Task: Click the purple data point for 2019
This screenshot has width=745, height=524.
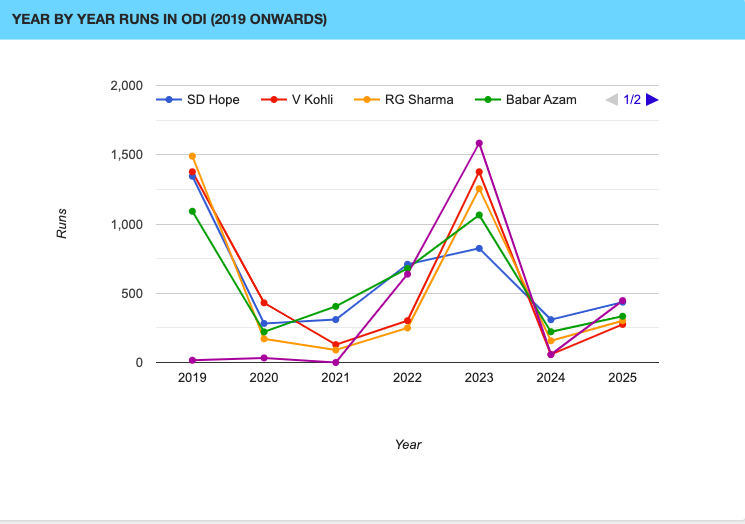Action: (x=192, y=360)
